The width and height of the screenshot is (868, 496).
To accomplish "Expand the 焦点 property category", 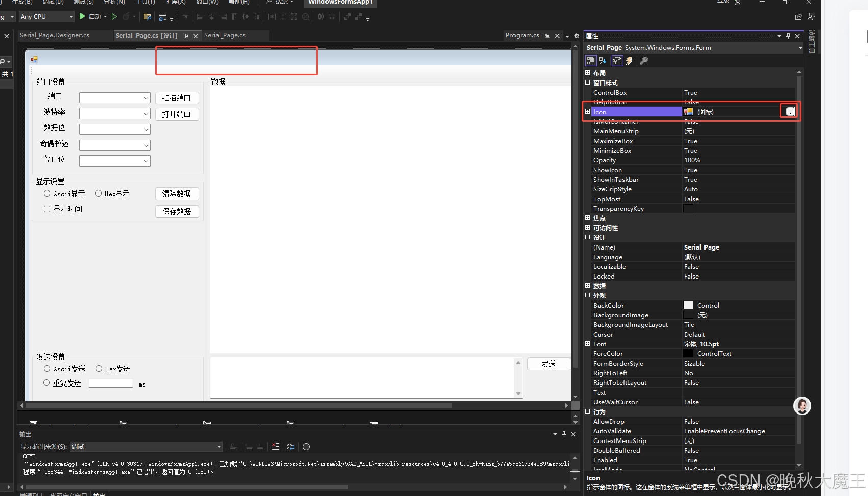I will (x=587, y=218).
